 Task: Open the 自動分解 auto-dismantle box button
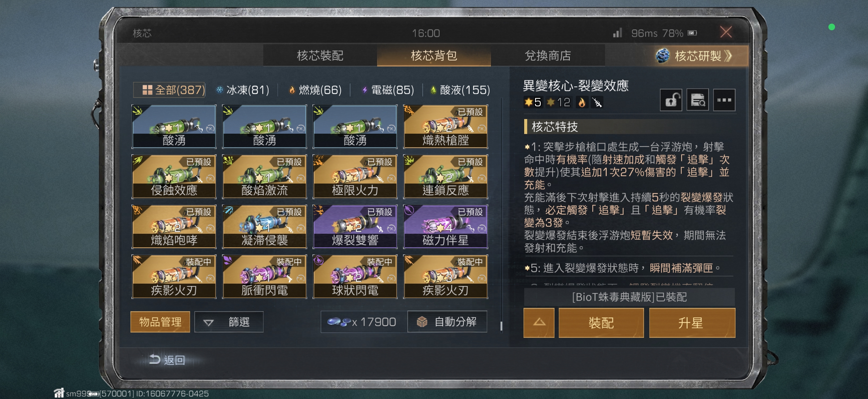pyautogui.click(x=447, y=322)
